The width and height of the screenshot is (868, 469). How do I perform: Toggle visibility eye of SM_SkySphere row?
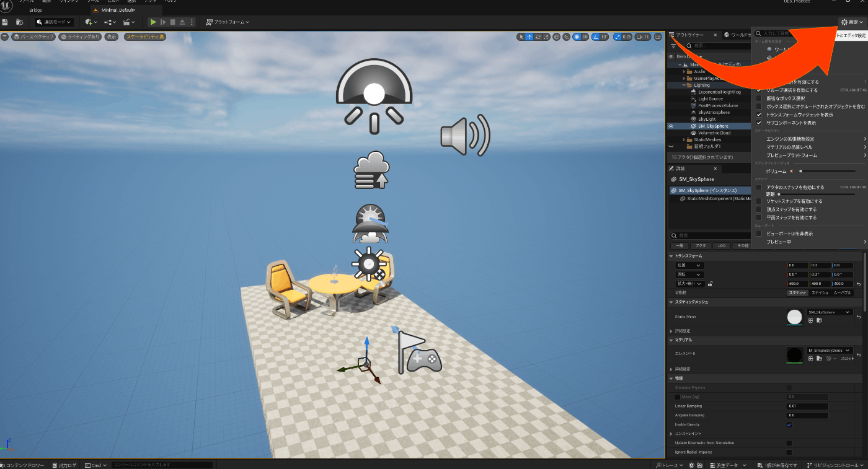671,126
